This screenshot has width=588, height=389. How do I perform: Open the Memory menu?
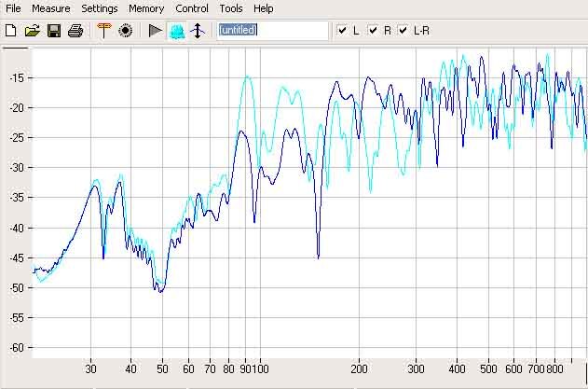(146, 8)
